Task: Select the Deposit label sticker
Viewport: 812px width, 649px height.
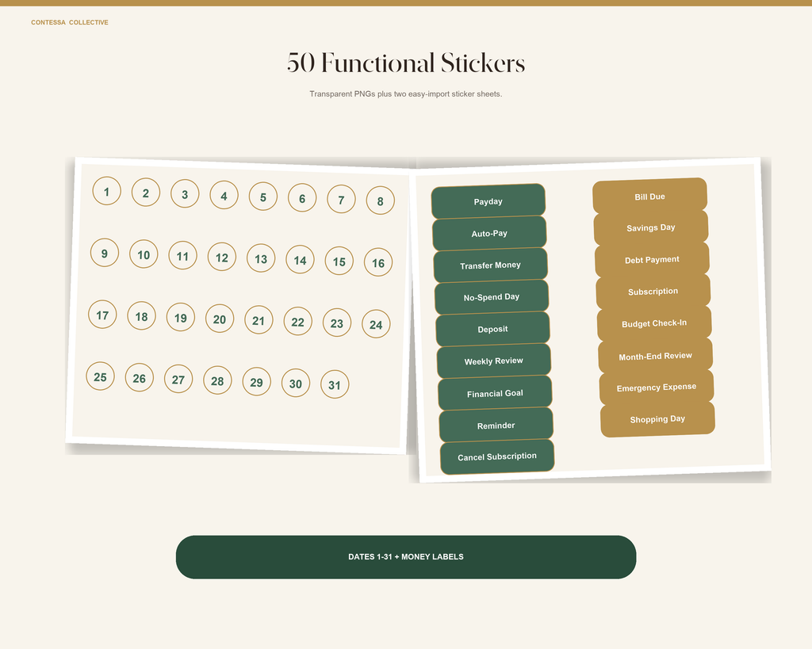Action: point(493,329)
